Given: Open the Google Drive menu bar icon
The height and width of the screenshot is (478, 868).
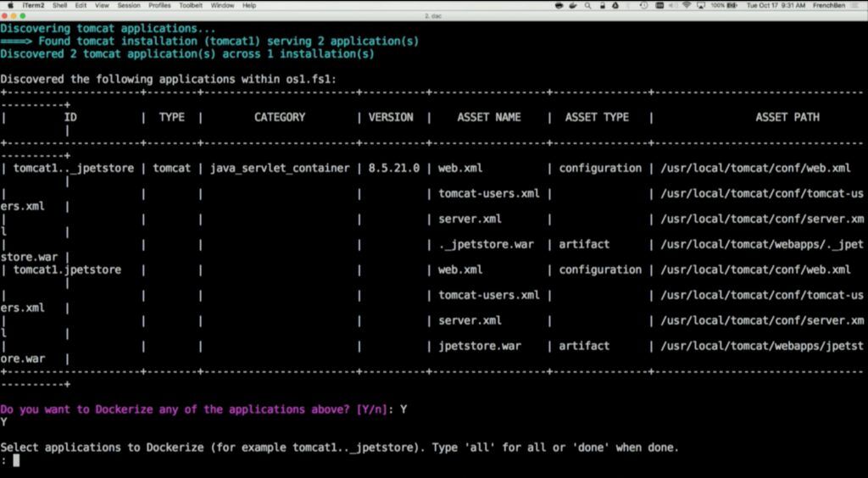Looking at the screenshot, I should click(615, 6).
